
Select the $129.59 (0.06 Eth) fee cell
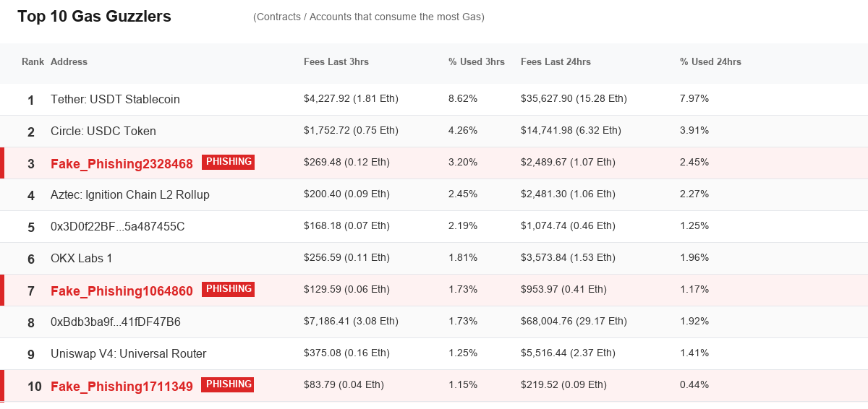coord(346,289)
